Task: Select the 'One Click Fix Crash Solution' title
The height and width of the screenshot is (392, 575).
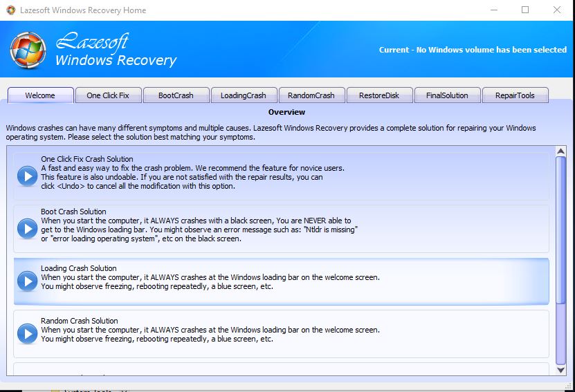Action: coord(87,159)
